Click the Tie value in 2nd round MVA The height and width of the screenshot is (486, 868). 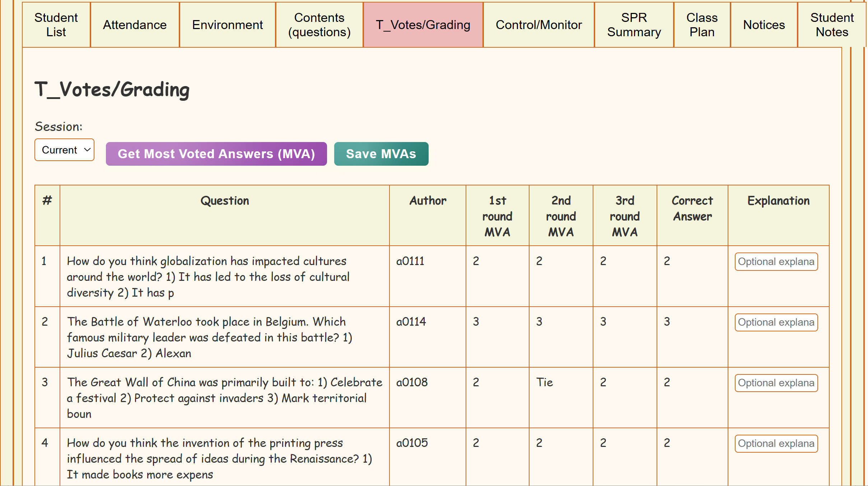544,382
